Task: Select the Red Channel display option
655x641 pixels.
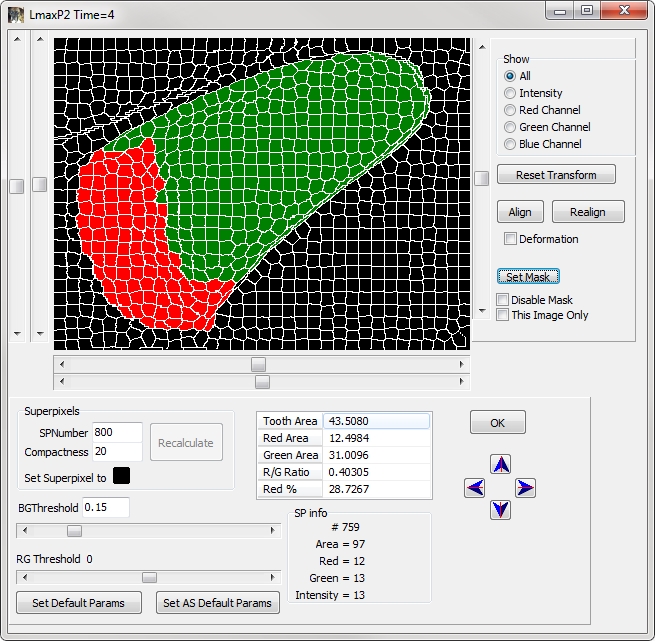Action: click(x=510, y=110)
